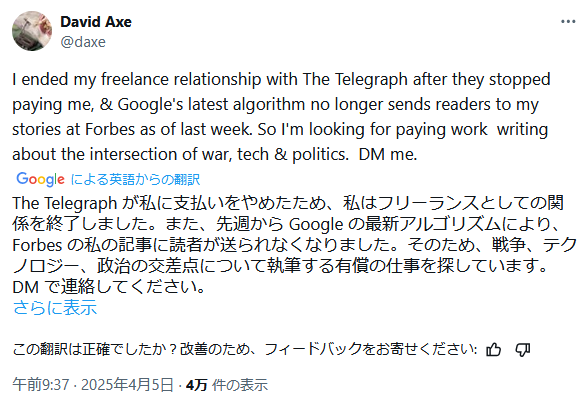This screenshot has height=405, width=588.
Task: Click the による英語からの翻訳 translation label
Action: pos(135,179)
